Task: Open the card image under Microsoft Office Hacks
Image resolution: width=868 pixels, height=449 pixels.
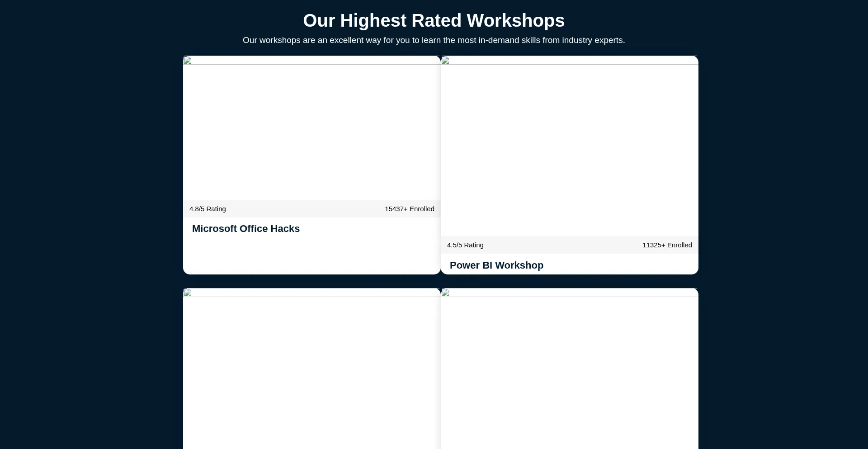Action: tap(311, 371)
